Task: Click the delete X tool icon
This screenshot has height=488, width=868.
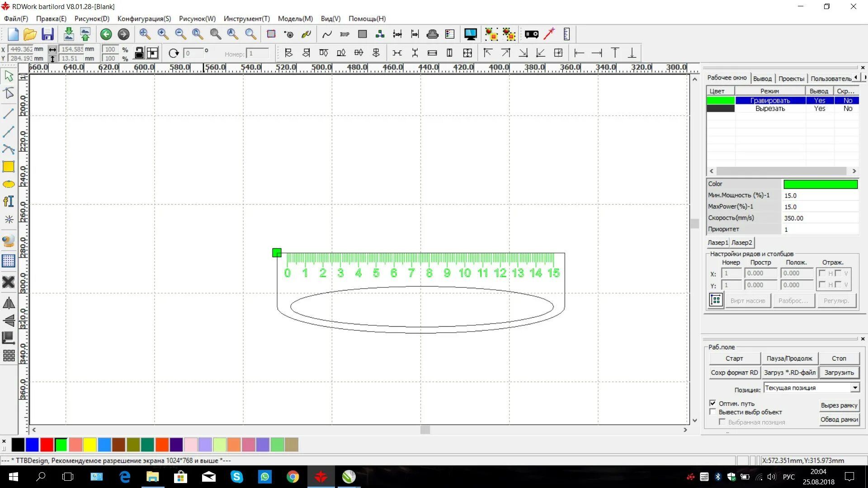Action: 9,282
